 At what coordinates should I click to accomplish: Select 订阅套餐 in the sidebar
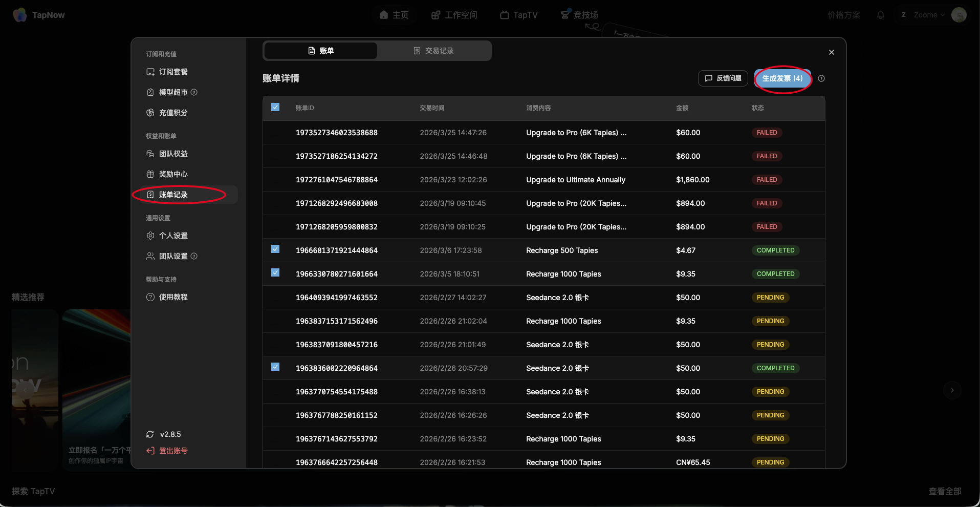[x=189, y=72]
